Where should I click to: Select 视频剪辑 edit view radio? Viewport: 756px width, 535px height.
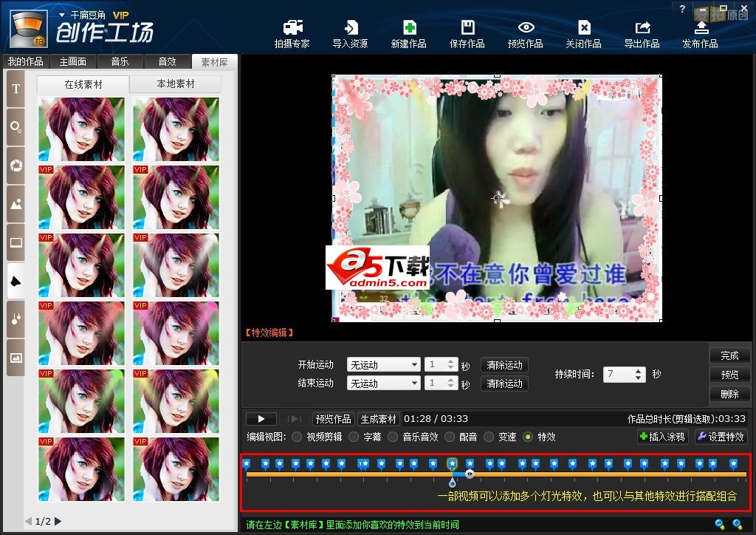(297, 437)
